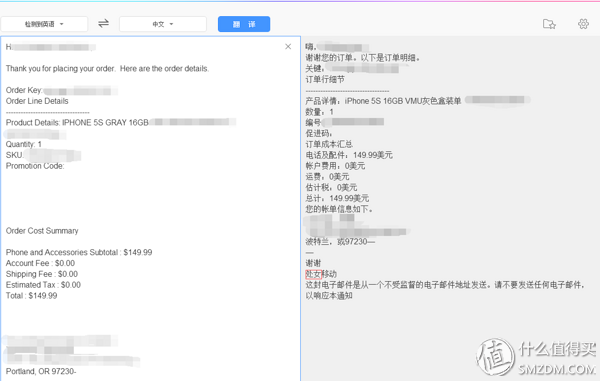Click the translated line 估计税：0美元
This screenshot has width=600, height=381.
point(331,187)
